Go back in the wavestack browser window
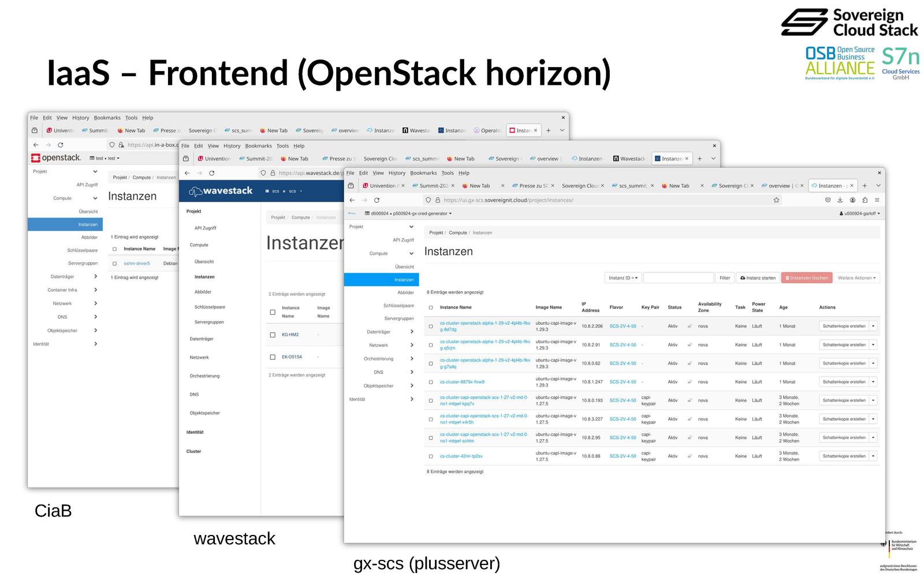This screenshot has width=924, height=580. click(187, 173)
